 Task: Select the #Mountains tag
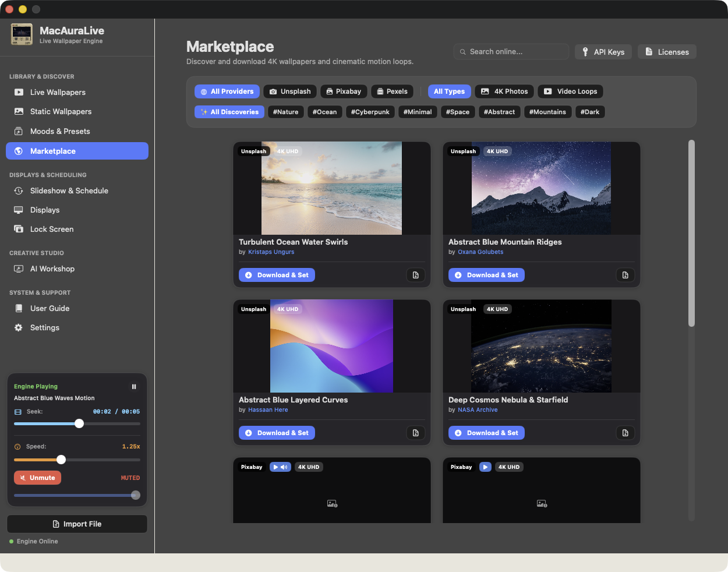(547, 112)
